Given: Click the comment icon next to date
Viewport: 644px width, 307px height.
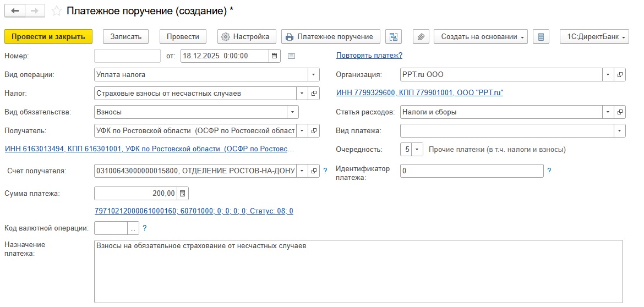Looking at the screenshot, I should point(291,56).
